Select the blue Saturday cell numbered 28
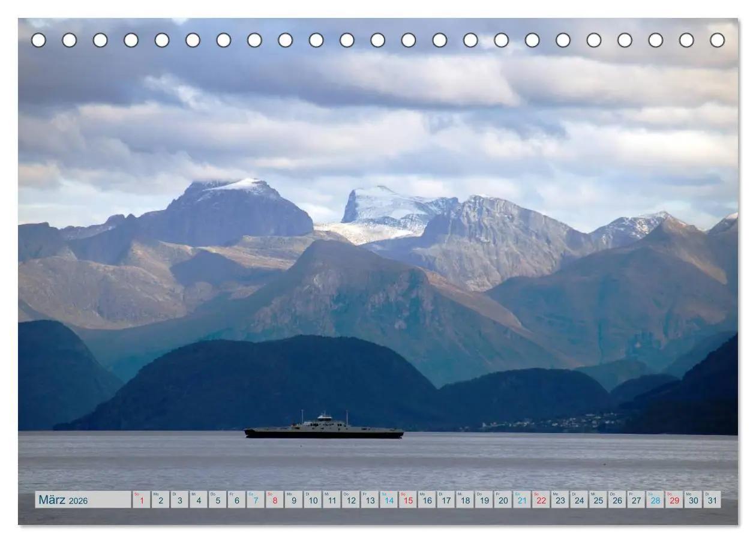 coord(655,500)
